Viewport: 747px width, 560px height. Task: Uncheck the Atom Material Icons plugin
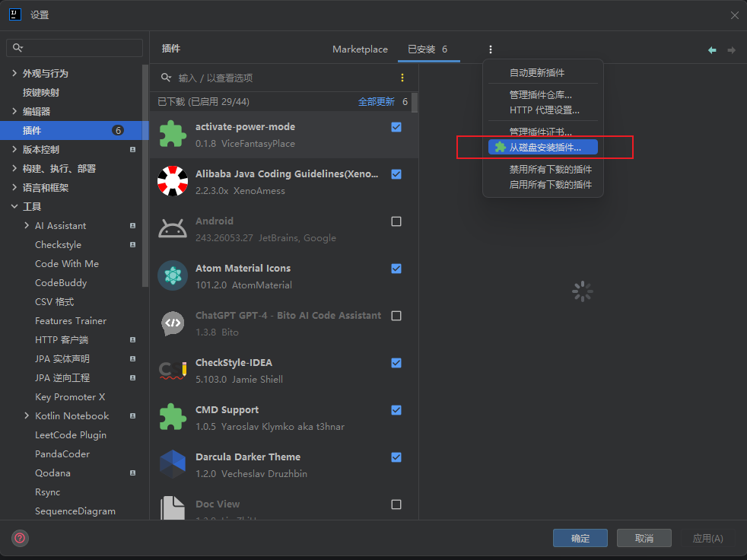(x=396, y=269)
